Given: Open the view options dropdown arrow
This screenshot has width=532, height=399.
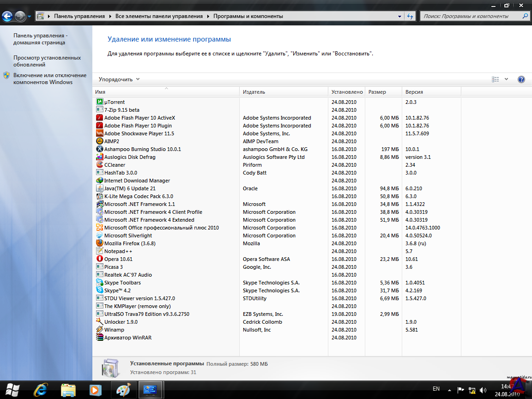Looking at the screenshot, I should tap(506, 79).
